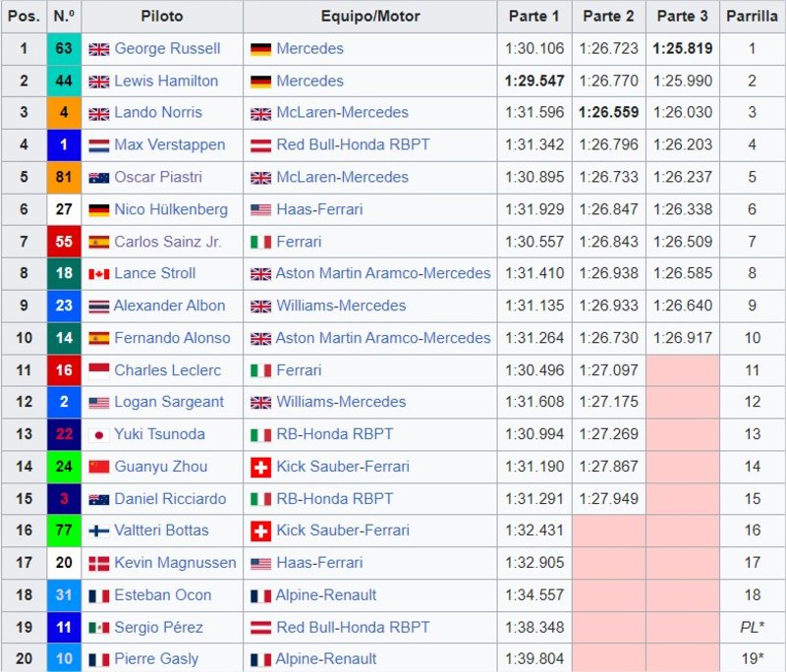Follow the Carlos Sainz Jr. link
The image size is (786, 672).
pyautogui.click(x=167, y=242)
